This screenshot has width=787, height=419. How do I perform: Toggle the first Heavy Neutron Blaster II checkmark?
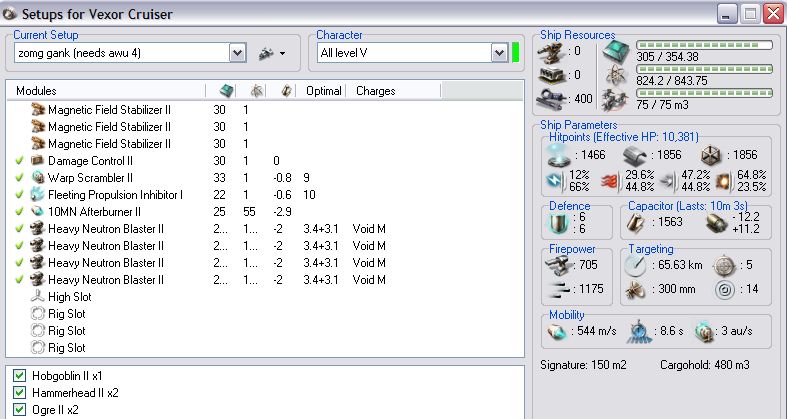(19, 229)
